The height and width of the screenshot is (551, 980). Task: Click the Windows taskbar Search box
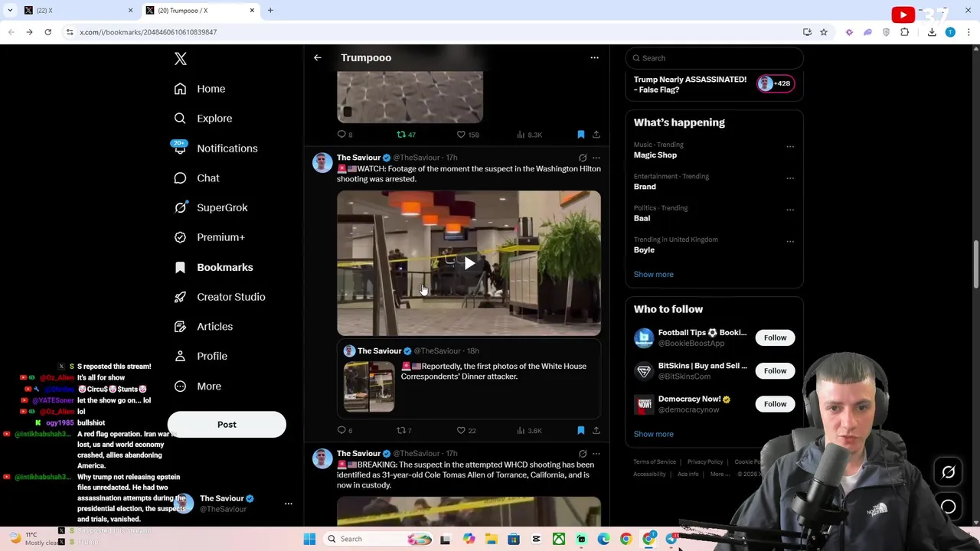pos(380,539)
